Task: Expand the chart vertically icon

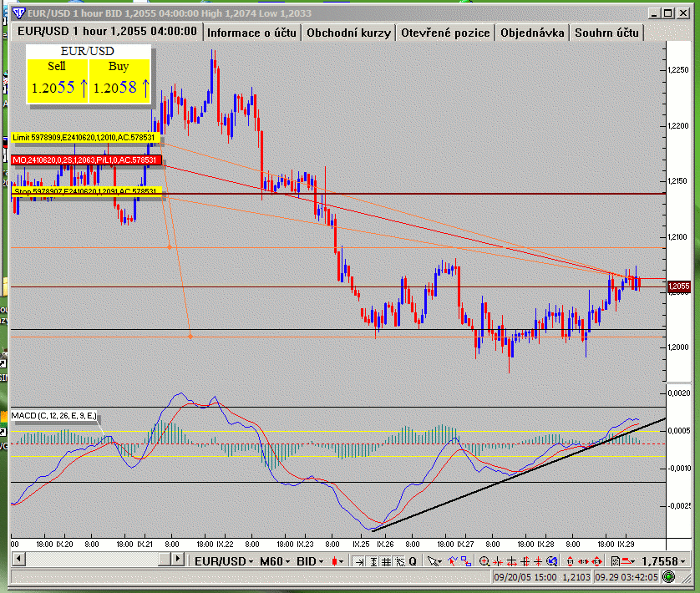Action: coord(525,562)
